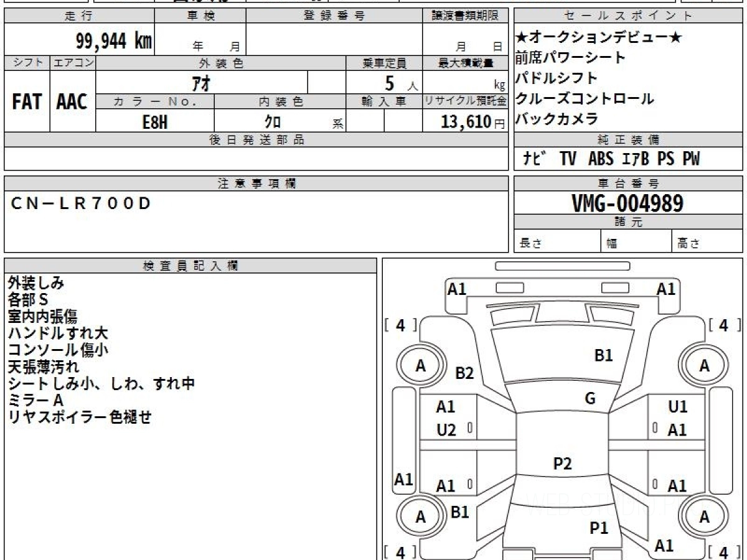Click the B1 mark on the hood
This screenshot has height=560, width=747.
[604, 355]
